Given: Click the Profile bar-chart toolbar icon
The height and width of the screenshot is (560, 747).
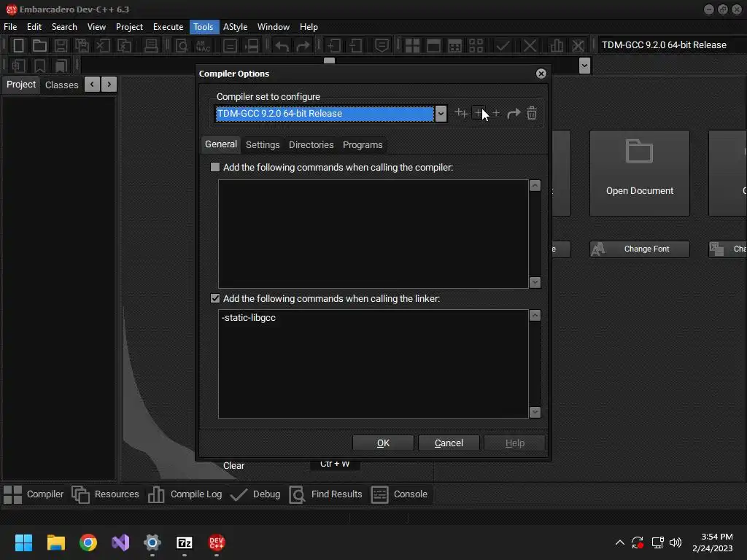Looking at the screenshot, I should coord(557,46).
